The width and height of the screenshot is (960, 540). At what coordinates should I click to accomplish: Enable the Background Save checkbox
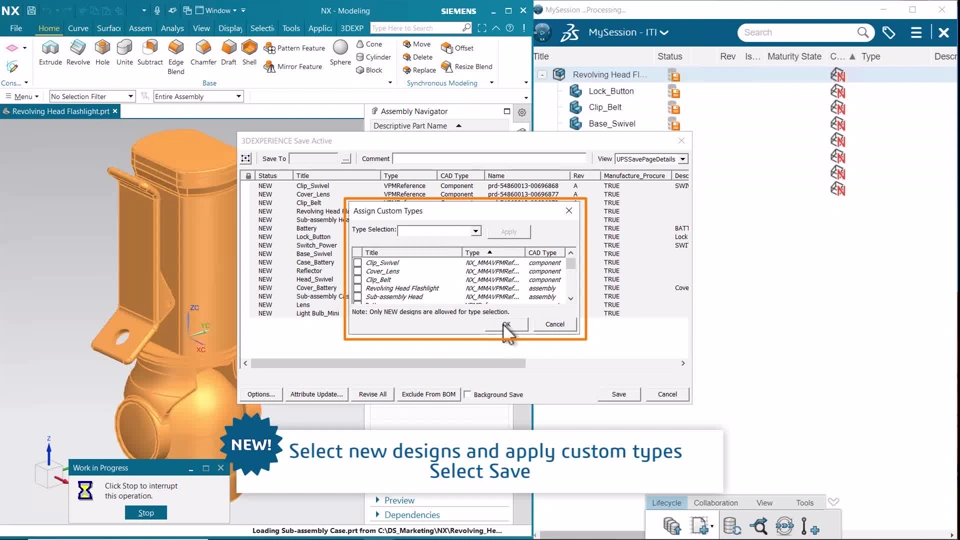[468, 394]
